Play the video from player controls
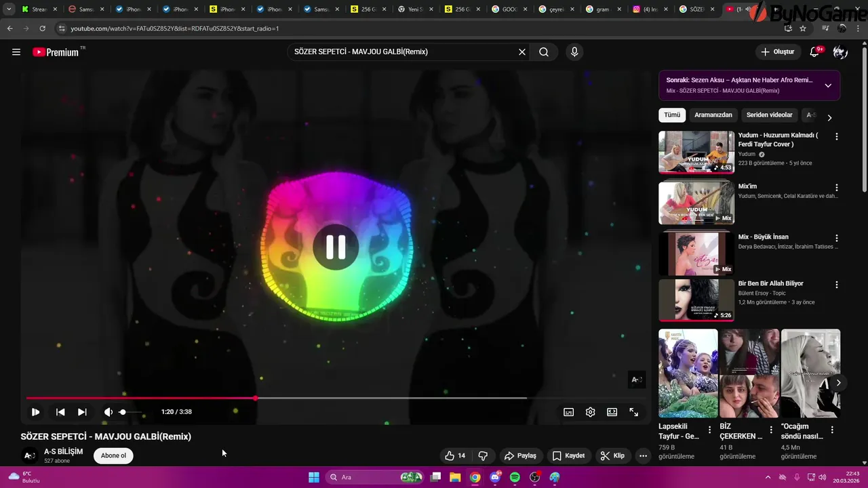Image resolution: width=868 pixels, height=488 pixels. click(x=35, y=412)
